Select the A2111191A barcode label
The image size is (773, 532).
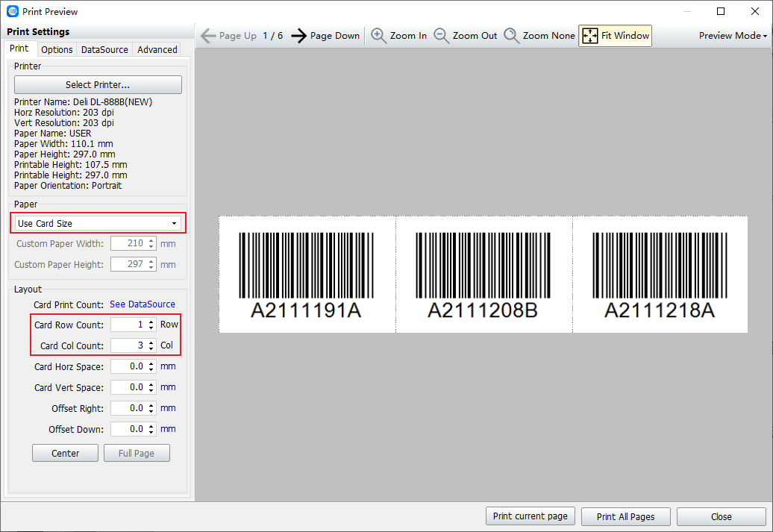point(307,275)
